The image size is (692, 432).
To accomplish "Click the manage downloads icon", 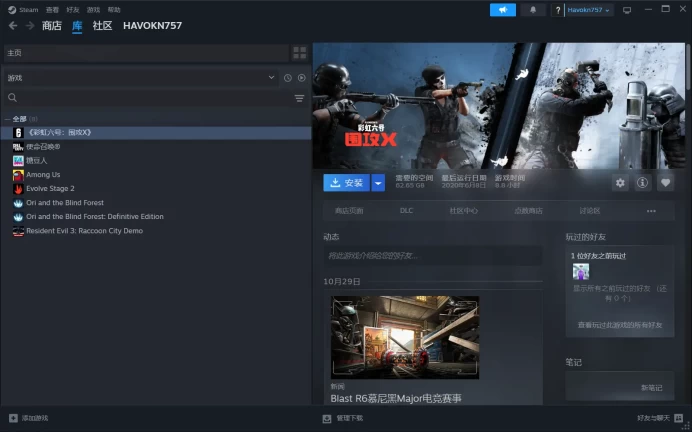I will click(x=327, y=418).
